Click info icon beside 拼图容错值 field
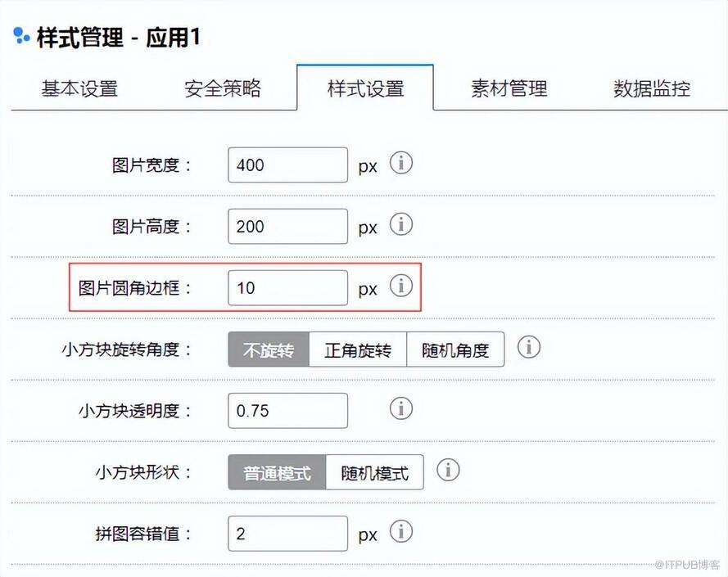Image resolution: width=728 pixels, height=577 pixels. (400, 532)
